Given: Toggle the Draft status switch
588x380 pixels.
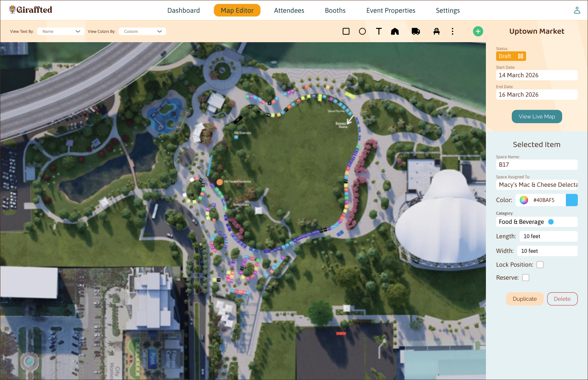Looking at the screenshot, I should [520, 56].
